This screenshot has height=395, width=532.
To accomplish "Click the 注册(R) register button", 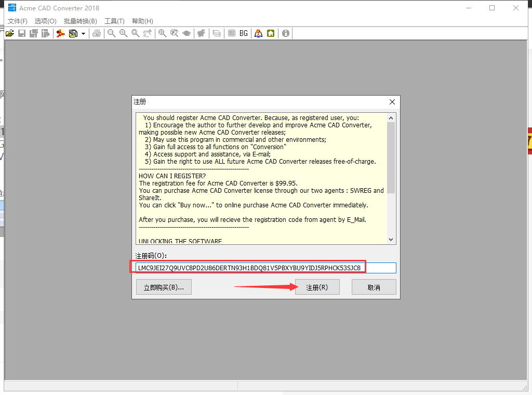I will (x=317, y=287).
